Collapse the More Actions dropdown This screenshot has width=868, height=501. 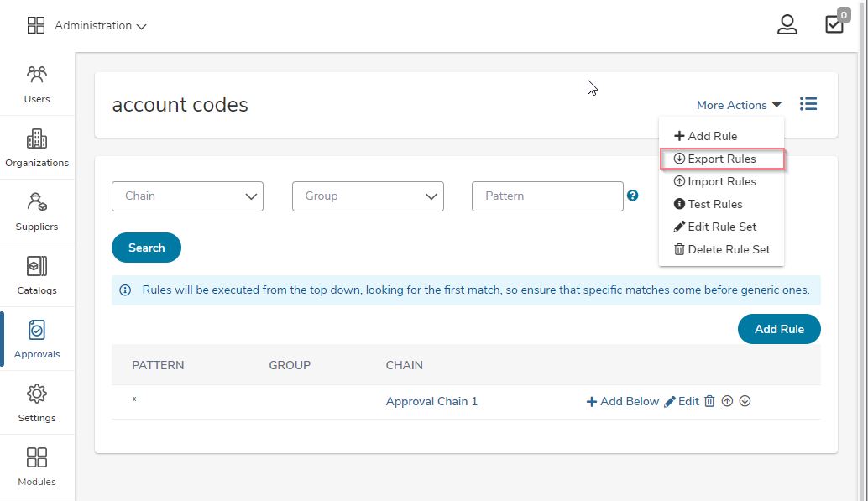point(739,105)
